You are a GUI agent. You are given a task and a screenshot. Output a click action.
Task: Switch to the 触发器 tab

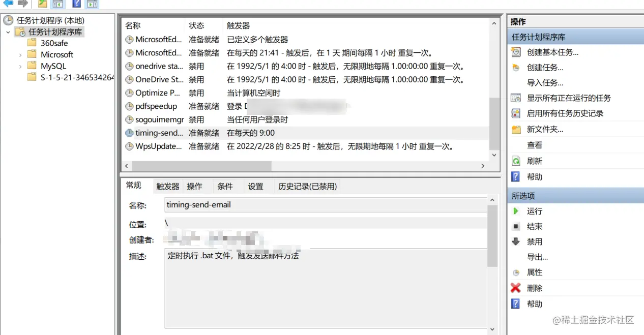click(167, 187)
